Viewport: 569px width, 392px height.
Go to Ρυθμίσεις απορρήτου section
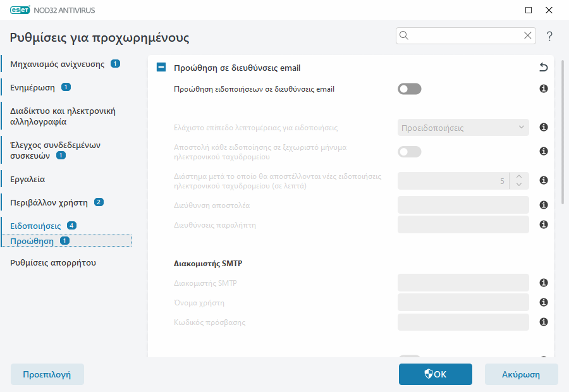(53, 262)
